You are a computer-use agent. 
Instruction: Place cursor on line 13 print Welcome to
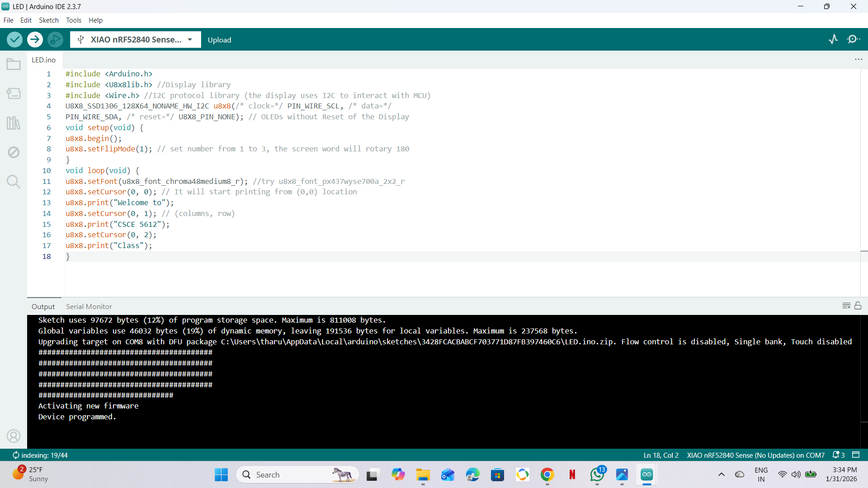point(120,202)
